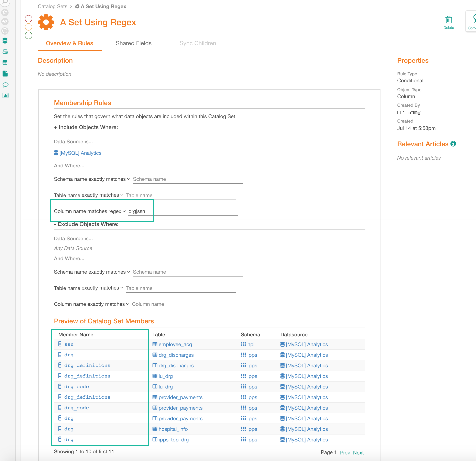Screen dimensions: 476x462
Task: Go to Catalog Sets breadcrumb
Action: pos(53,6)
